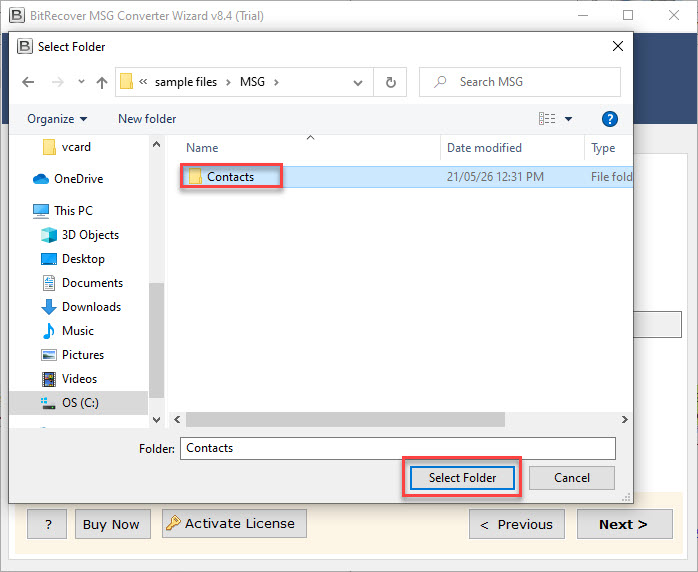Select This PC in navigation pane
This screenshot has width=698, height=572.
click(x=63, y=211)
